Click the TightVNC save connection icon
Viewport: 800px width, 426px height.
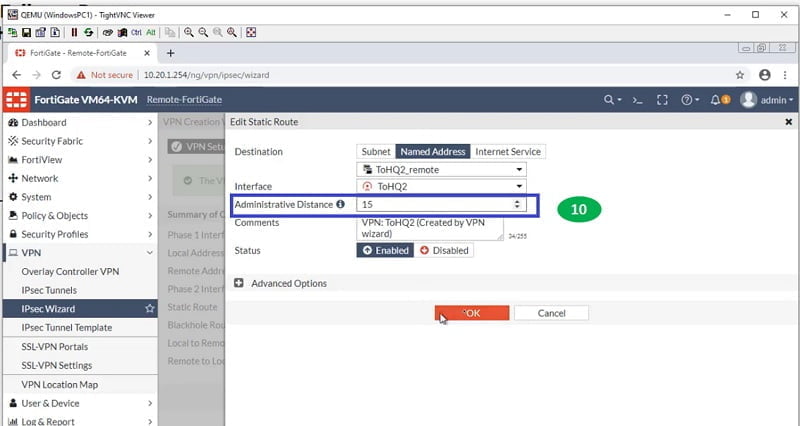point(27,32)
